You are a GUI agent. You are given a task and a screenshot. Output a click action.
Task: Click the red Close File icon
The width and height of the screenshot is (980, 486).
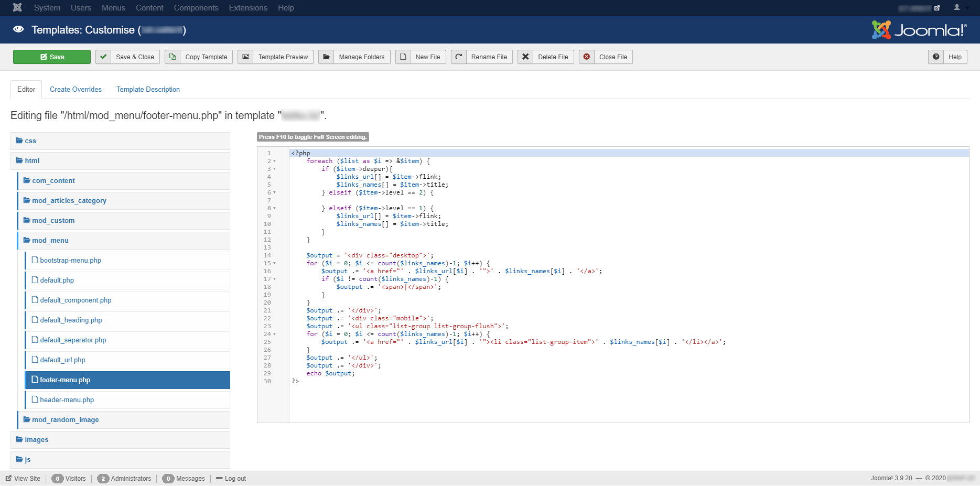pyautogui.click(x=587, y=57)
